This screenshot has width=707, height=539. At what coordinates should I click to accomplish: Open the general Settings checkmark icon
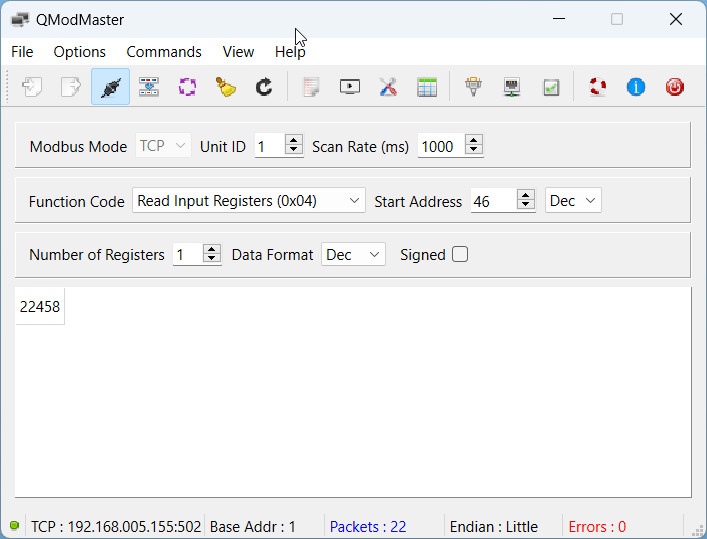pos(551,87)
